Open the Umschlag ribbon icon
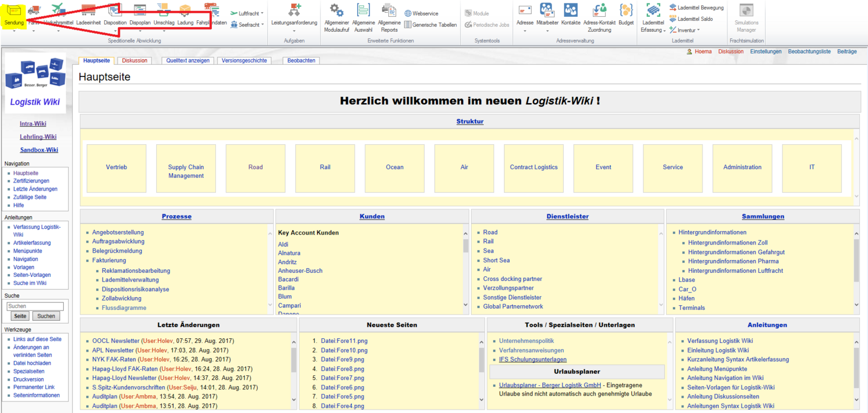 [164, 10]
